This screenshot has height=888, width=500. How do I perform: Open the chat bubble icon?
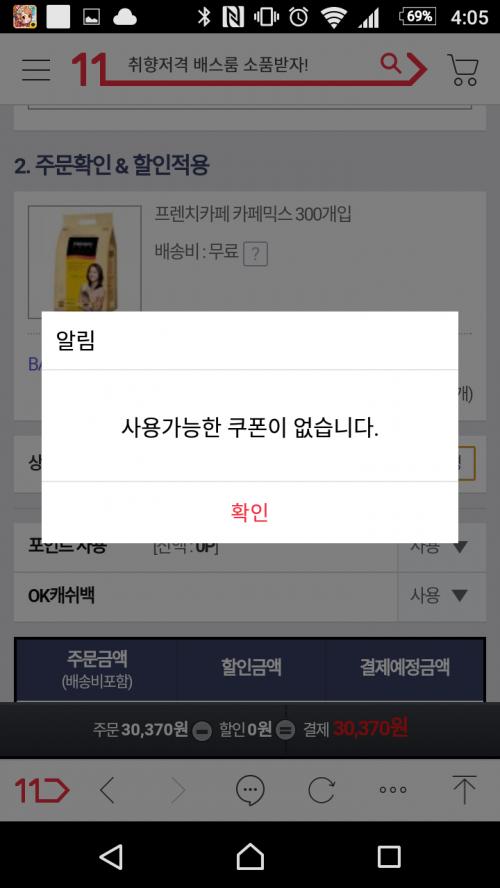coord(250,789)
